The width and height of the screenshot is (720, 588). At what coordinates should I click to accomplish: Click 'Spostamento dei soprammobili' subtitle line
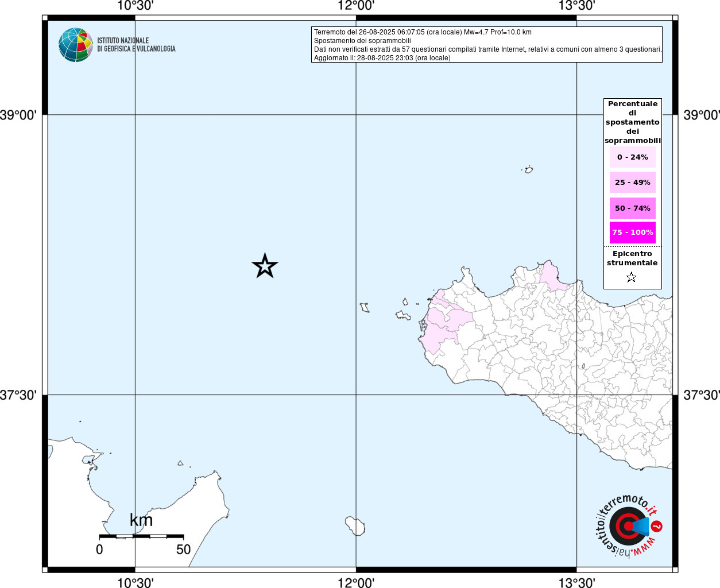pyautogui.click(x=362, y=41)
